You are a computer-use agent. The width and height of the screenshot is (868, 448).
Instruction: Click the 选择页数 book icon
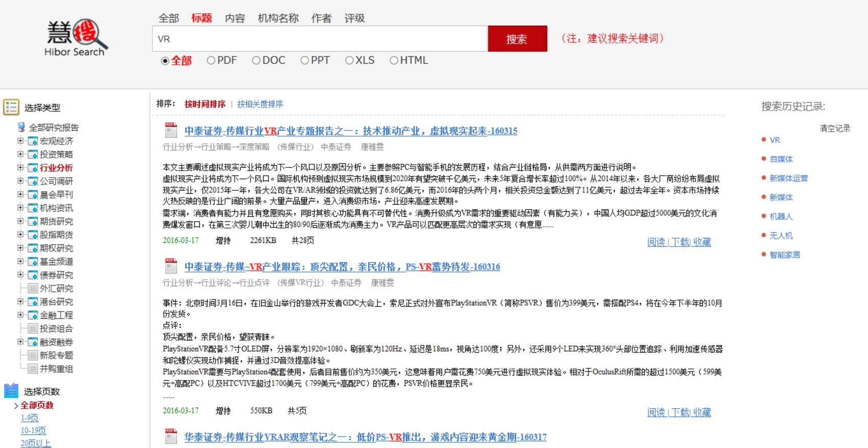coord(11,391)
